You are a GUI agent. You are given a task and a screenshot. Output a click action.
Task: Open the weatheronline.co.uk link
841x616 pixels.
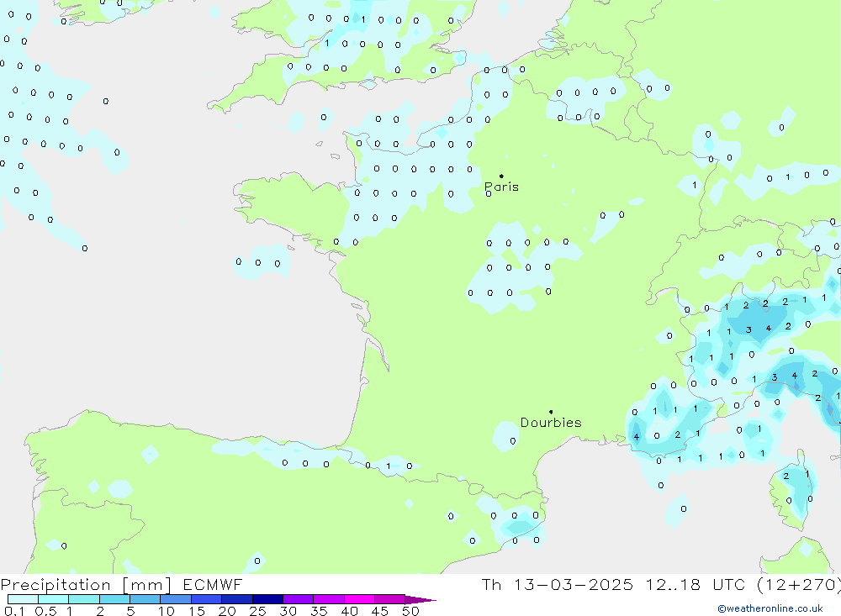pyautogui.click(x=770, y=608)
